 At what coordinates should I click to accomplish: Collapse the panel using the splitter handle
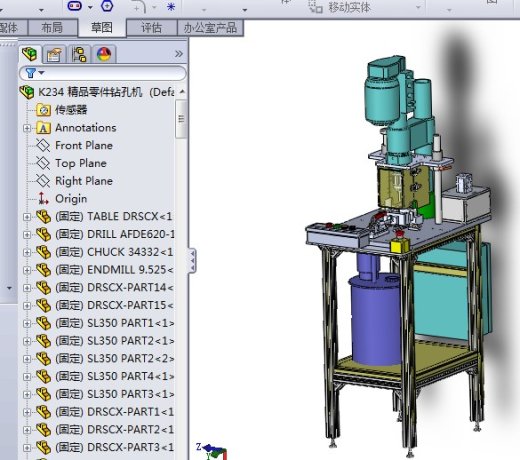click(192, 261)
